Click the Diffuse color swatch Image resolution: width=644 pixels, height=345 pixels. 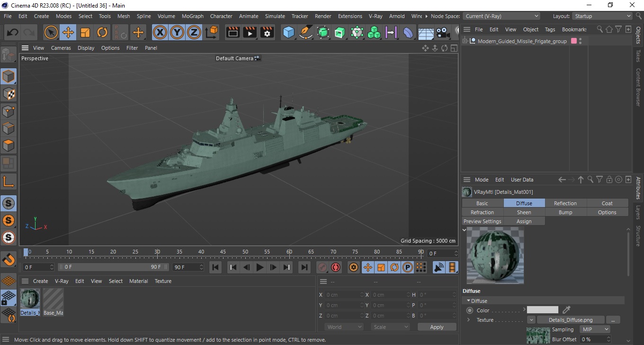click(543, 310)
